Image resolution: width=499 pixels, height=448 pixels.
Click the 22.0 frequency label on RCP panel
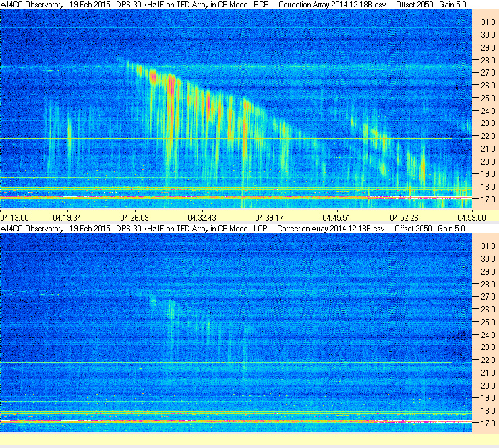click(x=488, y=136)
